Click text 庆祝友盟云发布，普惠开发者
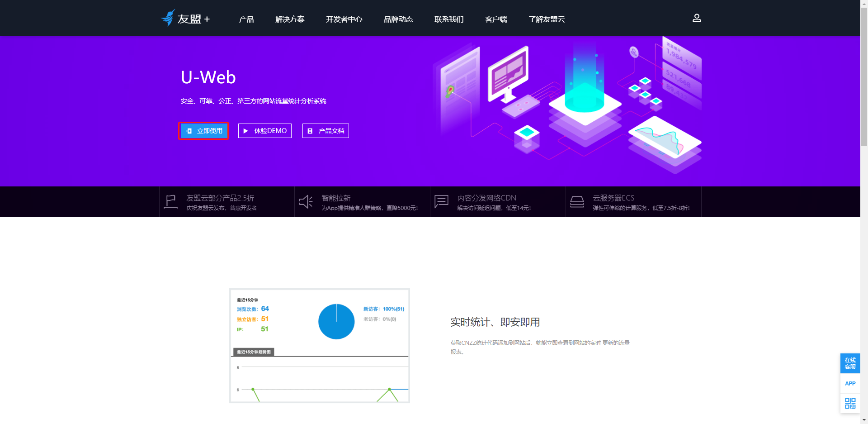Image resolution: width=868 pixels, height=424 pixels. (222, 208)
